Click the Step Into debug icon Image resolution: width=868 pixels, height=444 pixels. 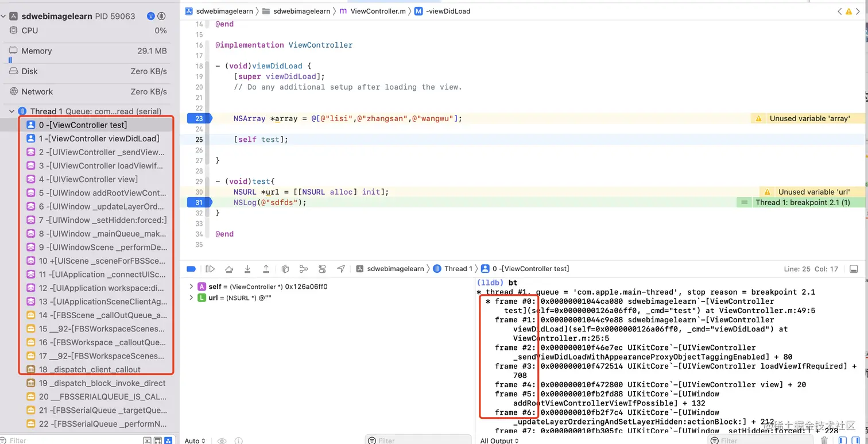tap(247, 268)
